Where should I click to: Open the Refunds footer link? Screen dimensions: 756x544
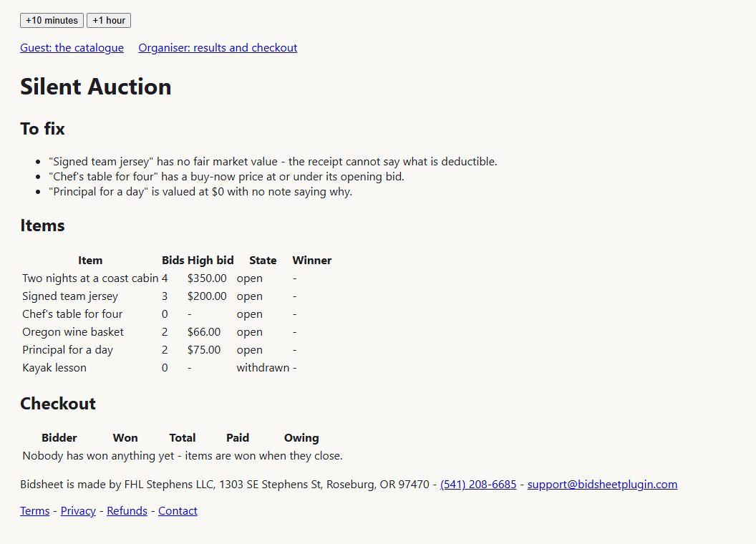point(127,511)
